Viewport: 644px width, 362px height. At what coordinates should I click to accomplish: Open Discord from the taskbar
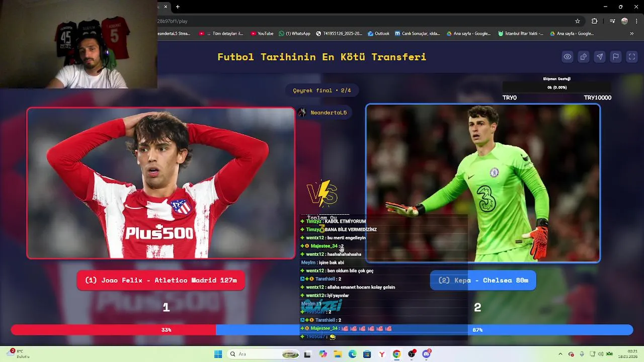(x=427, y=354)
